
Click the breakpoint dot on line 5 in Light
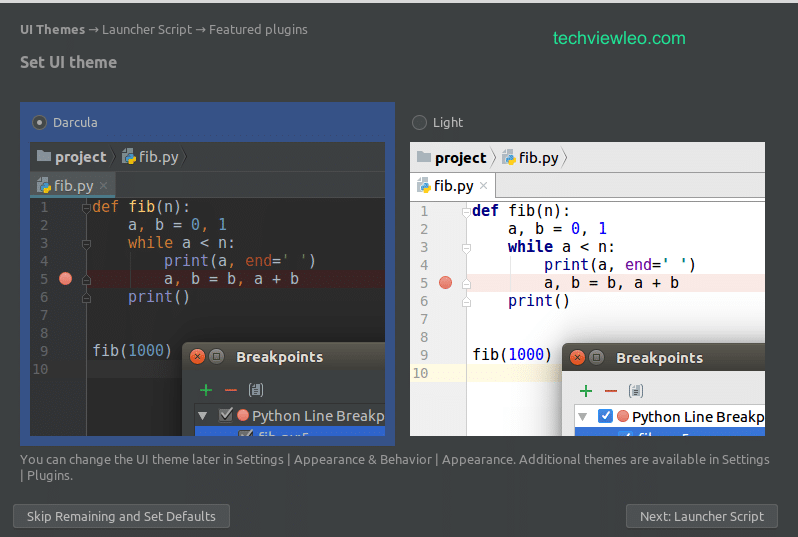coord(445,282)
